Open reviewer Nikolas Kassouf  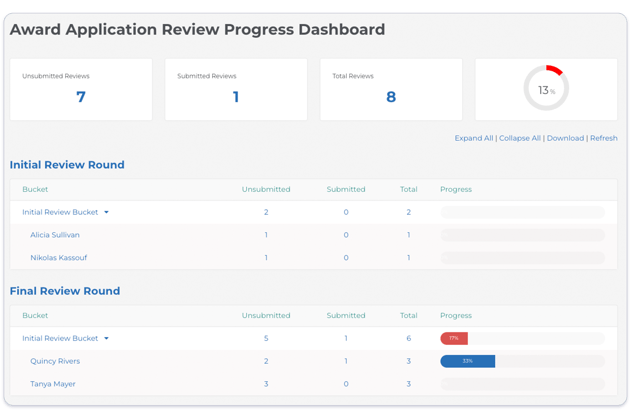click(59, 258)
